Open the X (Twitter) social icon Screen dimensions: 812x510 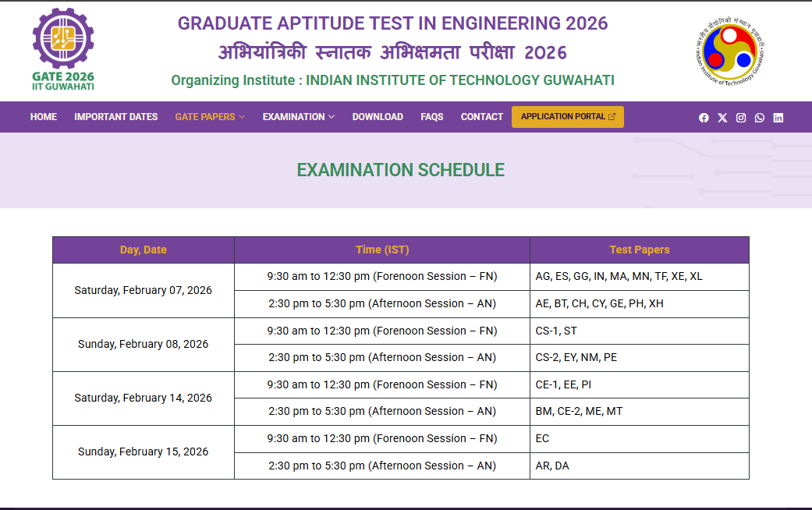[722, 118]
